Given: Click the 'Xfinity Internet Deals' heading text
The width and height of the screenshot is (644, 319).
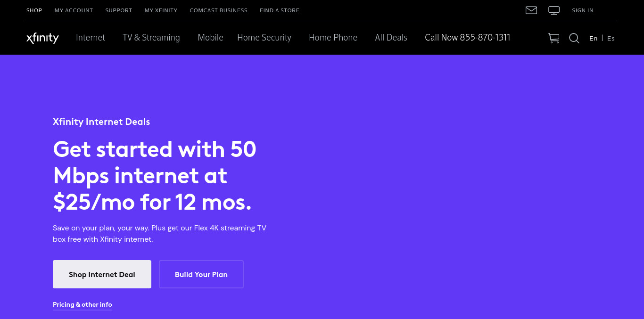Looking at the screenshot, I should click(101, 122).
